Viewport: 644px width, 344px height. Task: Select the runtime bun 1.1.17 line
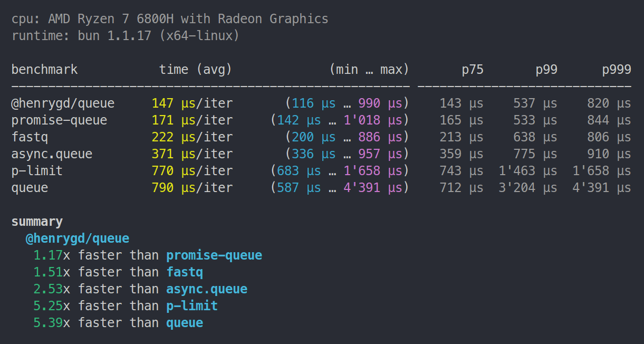(126, 36)
